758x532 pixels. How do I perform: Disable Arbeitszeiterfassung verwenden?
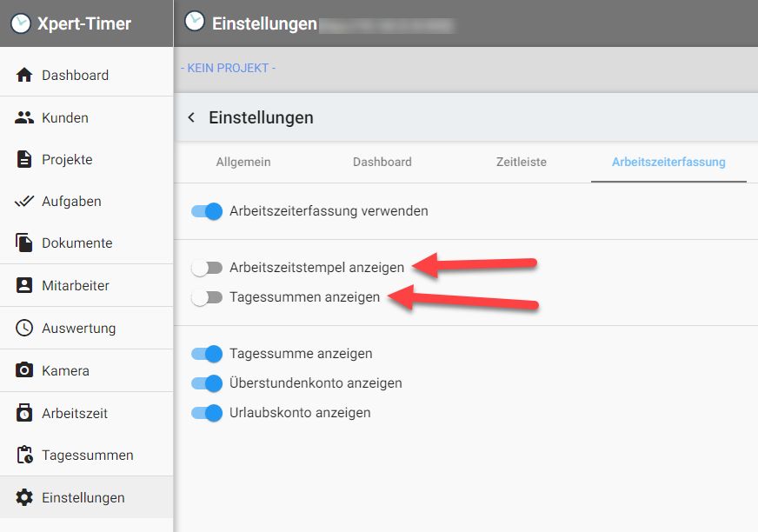tap(207, 210)
